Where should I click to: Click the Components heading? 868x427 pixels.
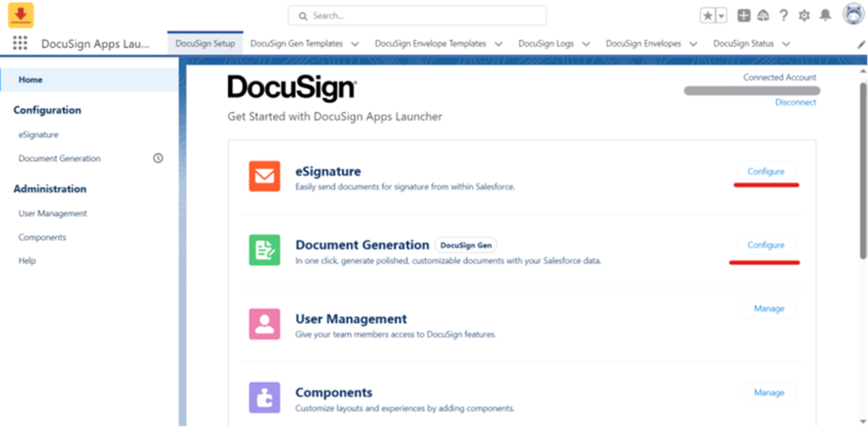click(x=334, y=393)
